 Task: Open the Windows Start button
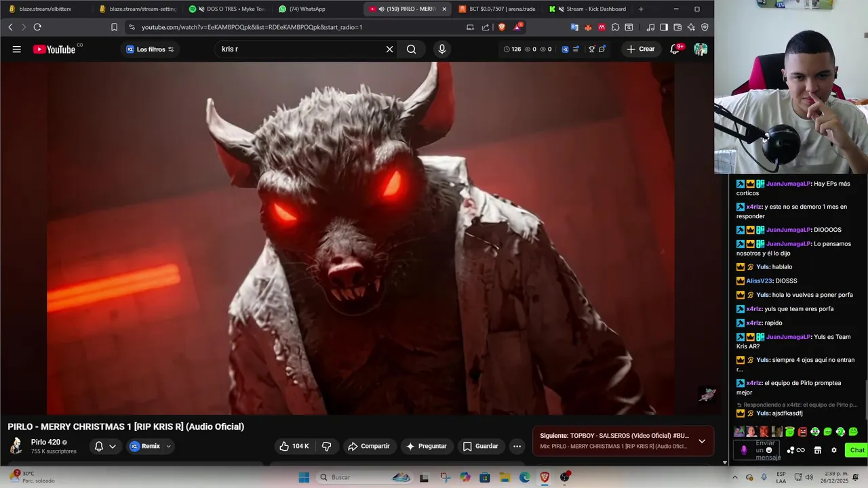tap(304, 477)
